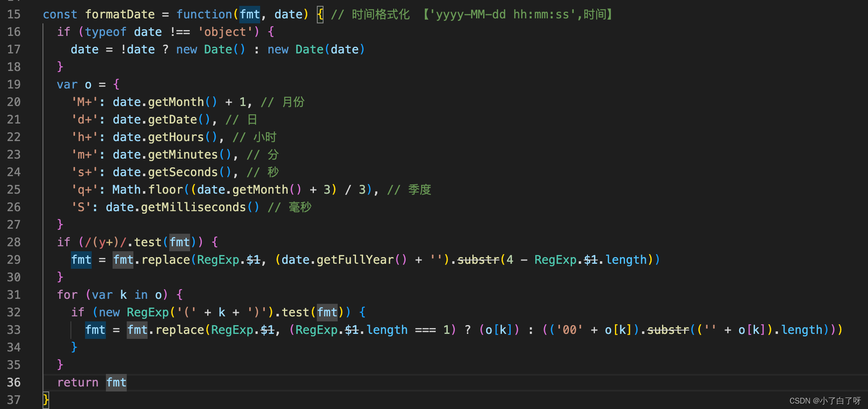Click the 'return' keyword on line 36
This screenshot has width=868, height=409.
pyautogui.click(x=78, y=382)
